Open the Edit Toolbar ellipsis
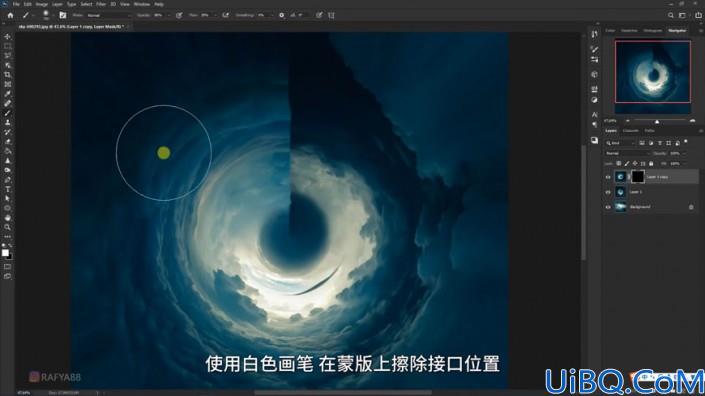The image size is (705, 396). point(8,236)
